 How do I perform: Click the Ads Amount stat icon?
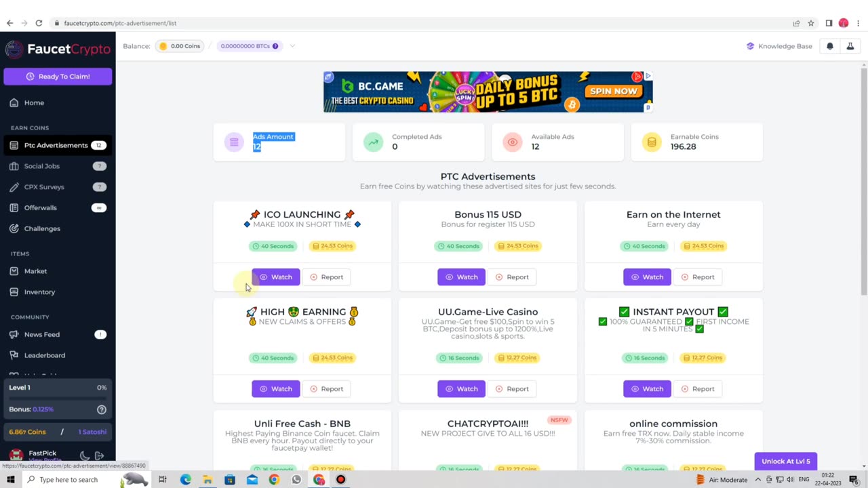tap(234, 142)
